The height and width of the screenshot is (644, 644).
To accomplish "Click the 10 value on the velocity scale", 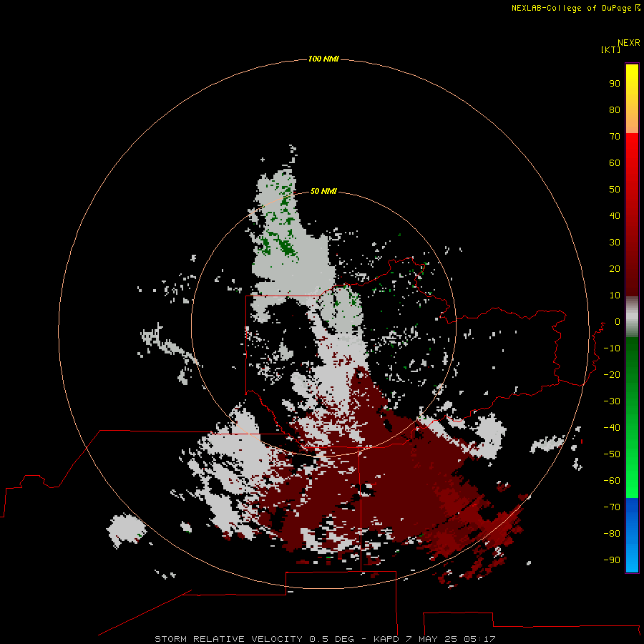I will (615, 296).
